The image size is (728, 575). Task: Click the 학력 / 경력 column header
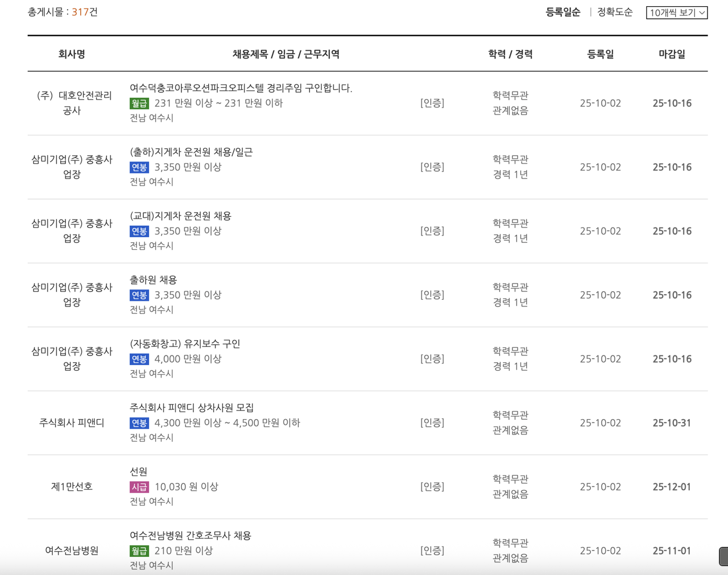(x=509, y=53)
